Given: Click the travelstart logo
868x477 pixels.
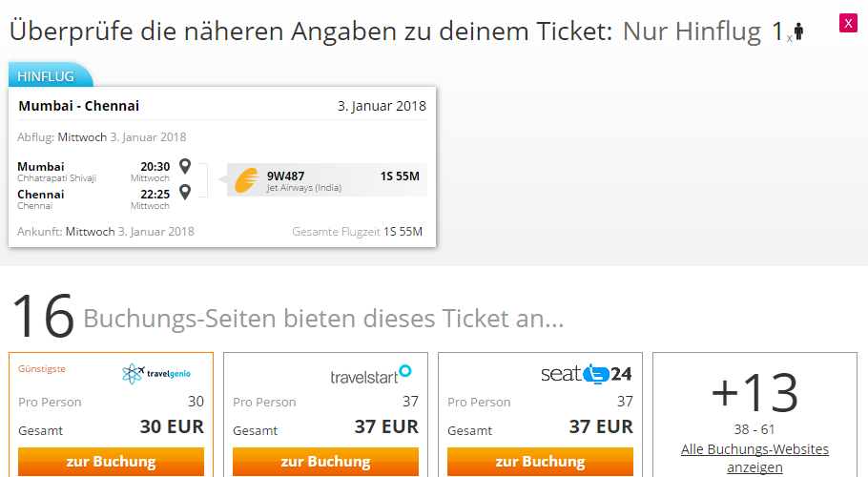Looking at the screenshot, I should (371, 375).
